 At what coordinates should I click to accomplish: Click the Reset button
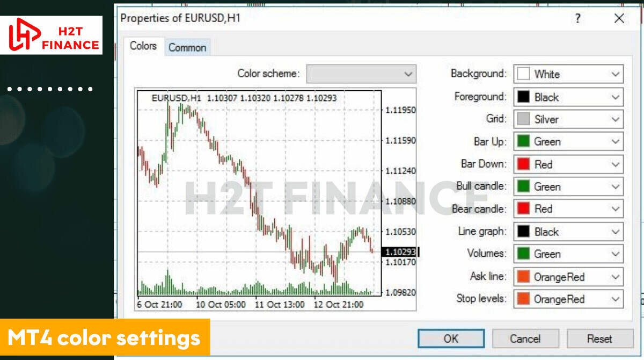[x=599, y=339]
